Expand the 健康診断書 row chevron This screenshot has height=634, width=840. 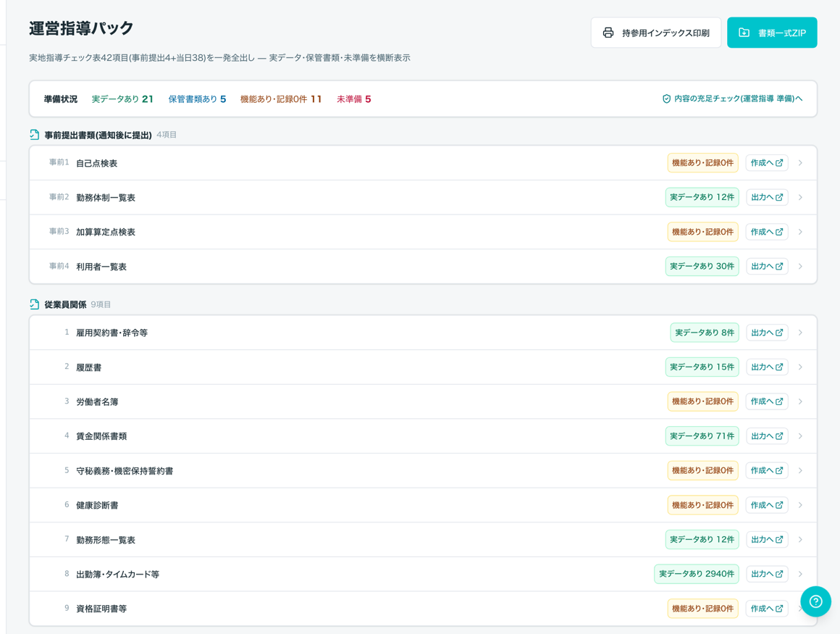tap(800, 505)
